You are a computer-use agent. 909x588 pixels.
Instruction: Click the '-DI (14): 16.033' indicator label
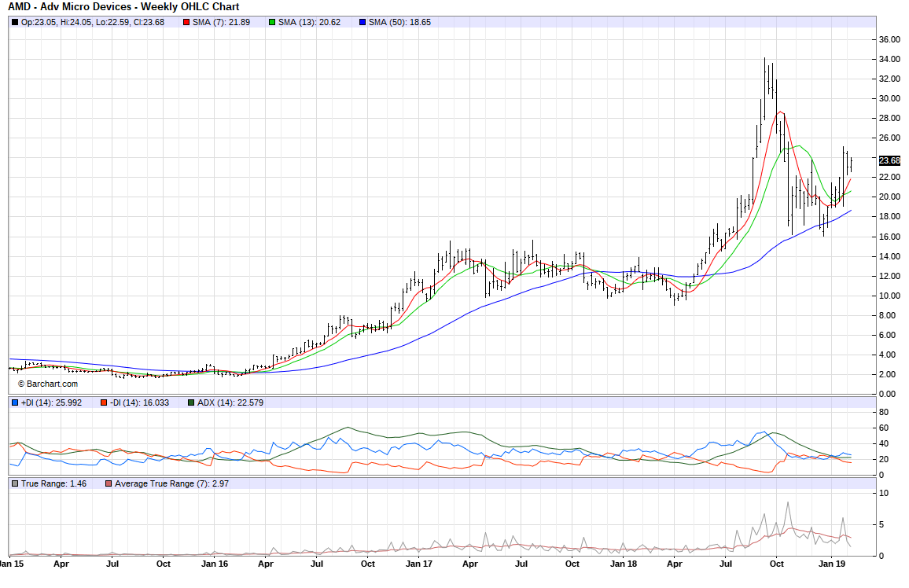(x=140, y=402)
